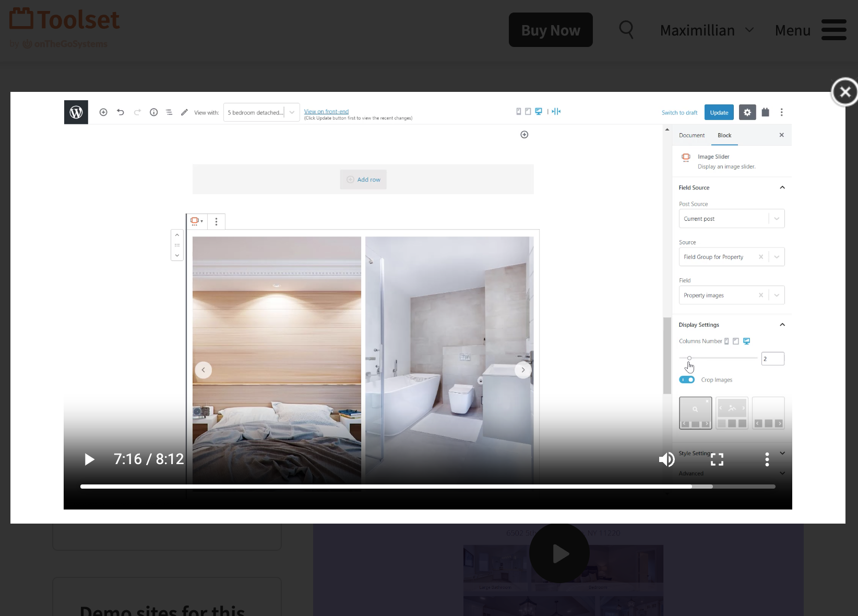Click the blue Update button
Screen dimensions: 858x616
tap(719, 112)
